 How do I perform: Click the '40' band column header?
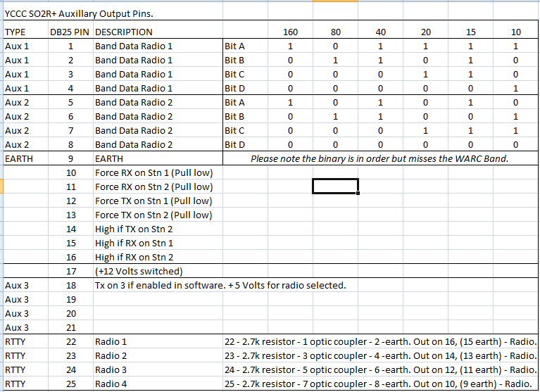380,32
